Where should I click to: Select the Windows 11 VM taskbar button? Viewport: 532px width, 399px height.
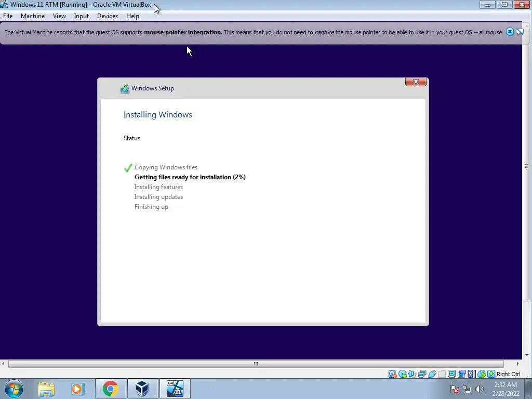[x=175, y=389]
